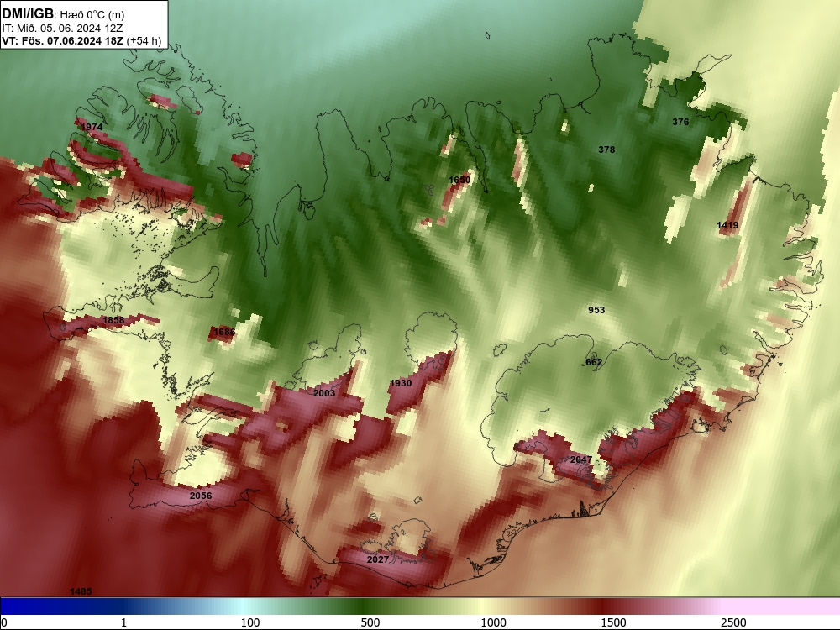The width and height of the screenshot is (840, 630).
Task: Select the map value 1419
Action: click(x=727, y=225)
